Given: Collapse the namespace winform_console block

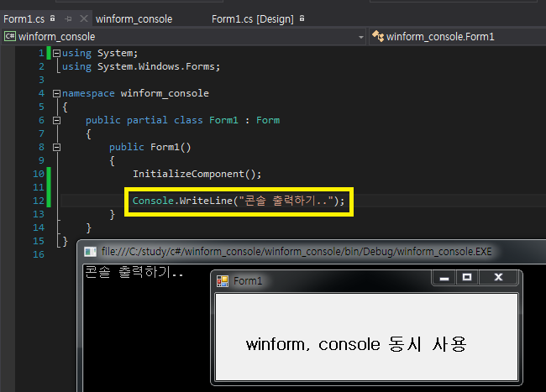Looking at the screenshot, I should tap(56, 93).
